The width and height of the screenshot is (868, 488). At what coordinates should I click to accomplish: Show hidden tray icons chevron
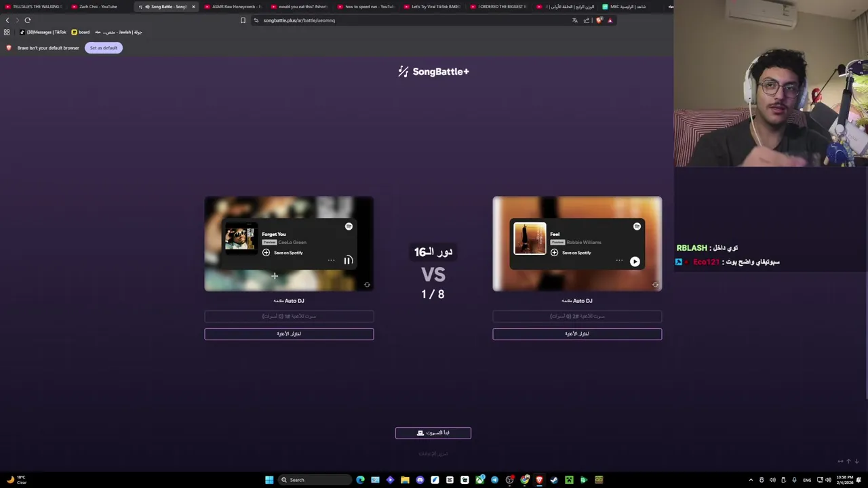click(x=751, y=480)
